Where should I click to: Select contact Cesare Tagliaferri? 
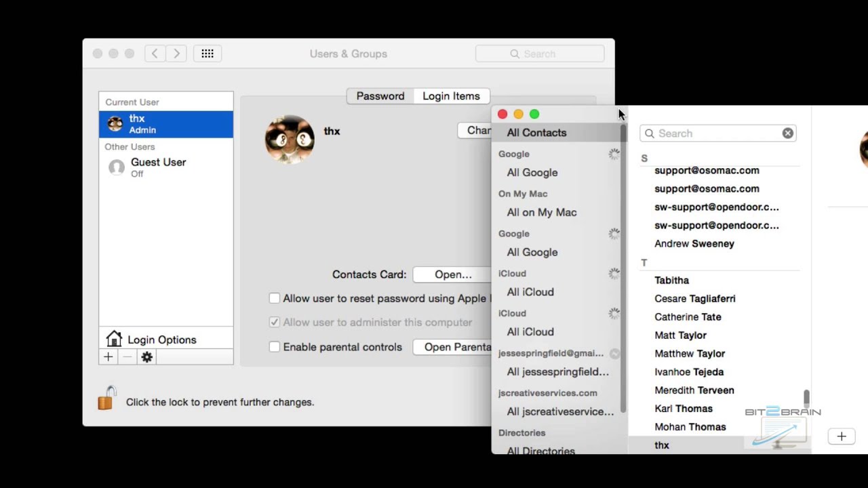[694, 298]
